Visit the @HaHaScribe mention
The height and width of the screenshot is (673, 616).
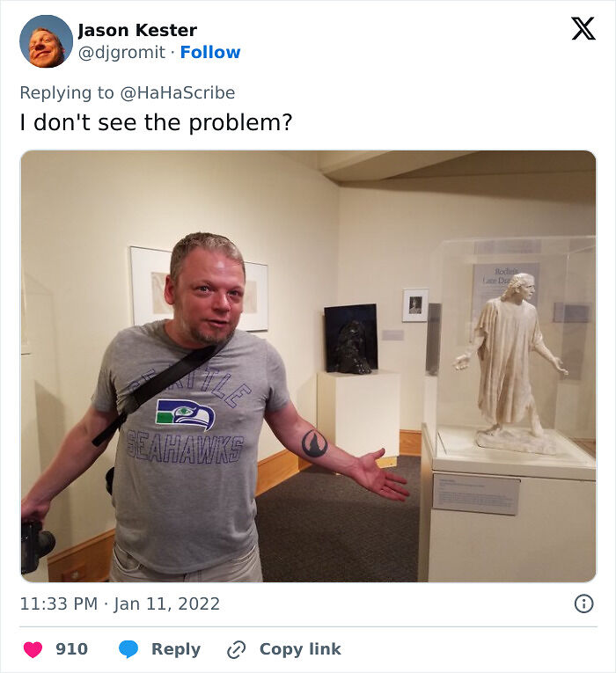point(178,92)
